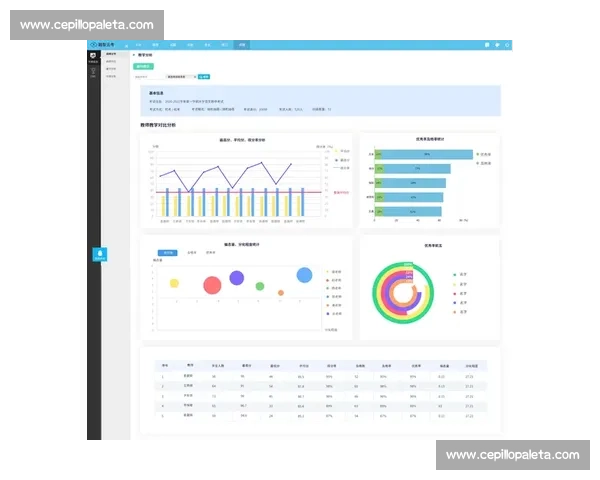Click the shield icon in the dark left sidebar

click(x=91, y=57)
